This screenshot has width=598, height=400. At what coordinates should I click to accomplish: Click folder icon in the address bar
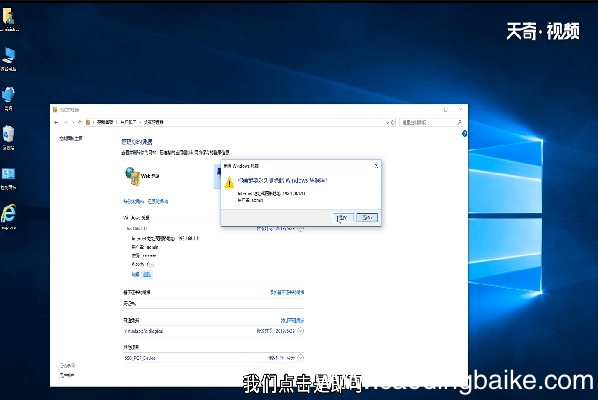point(88,122)
